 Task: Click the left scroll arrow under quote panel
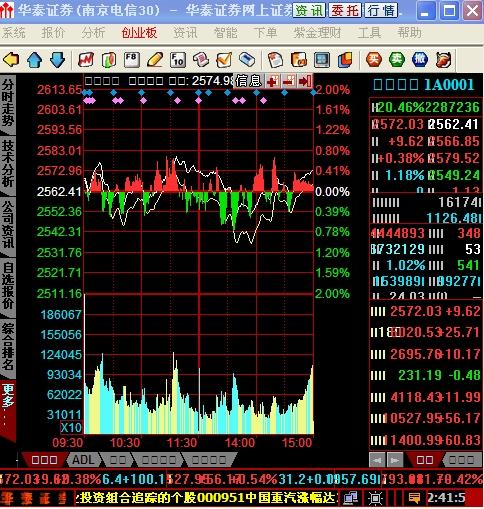click(x=377, y=460)
